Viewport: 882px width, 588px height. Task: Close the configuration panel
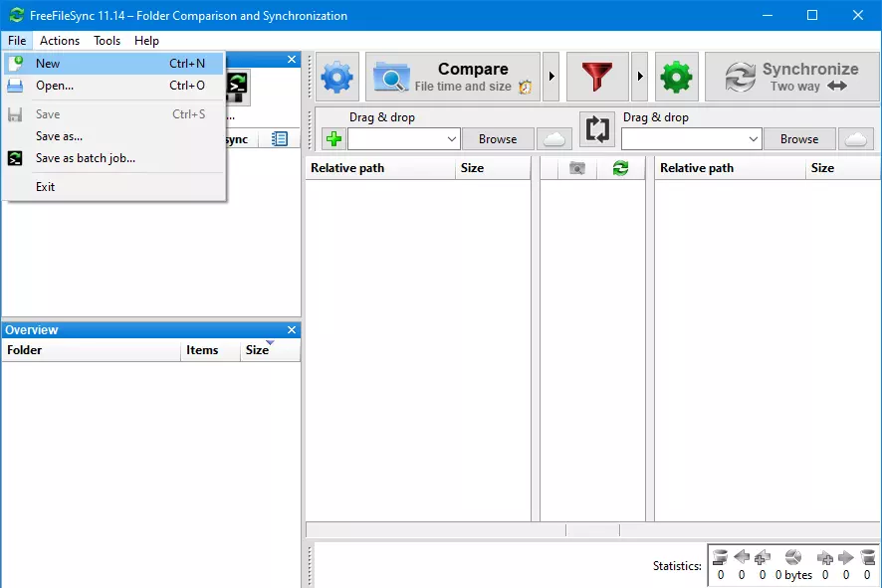click(x=292, y=59)
